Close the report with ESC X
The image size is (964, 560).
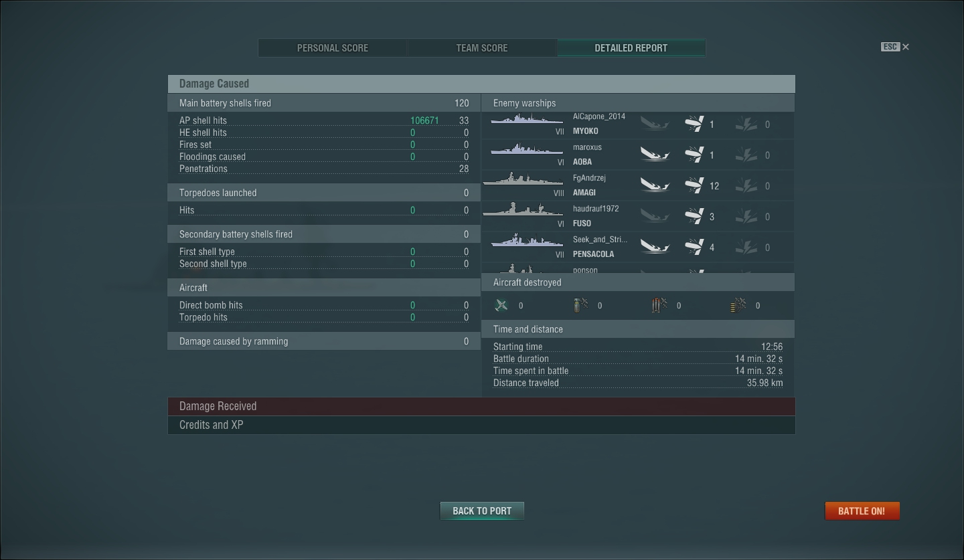tap(896, 47)
